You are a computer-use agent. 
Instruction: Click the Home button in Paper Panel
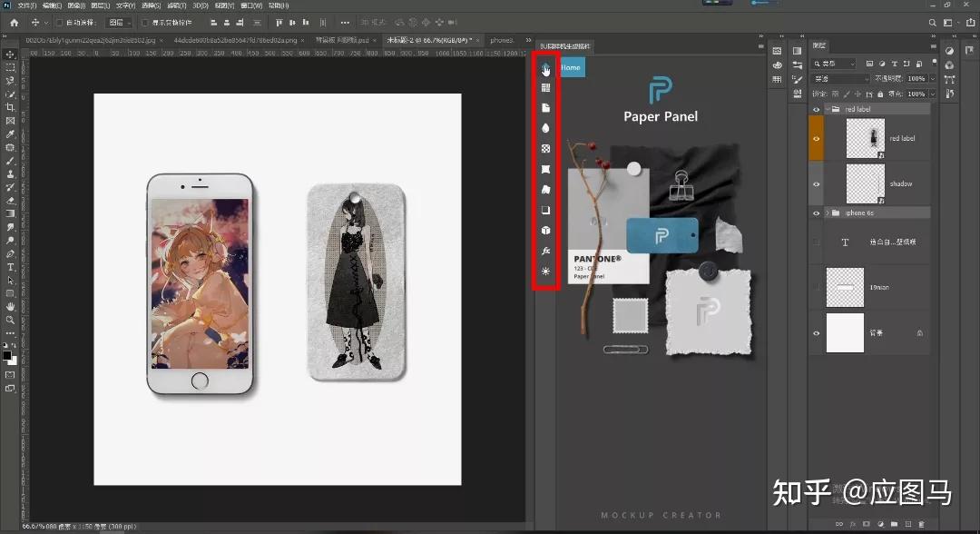pos(571,67)
